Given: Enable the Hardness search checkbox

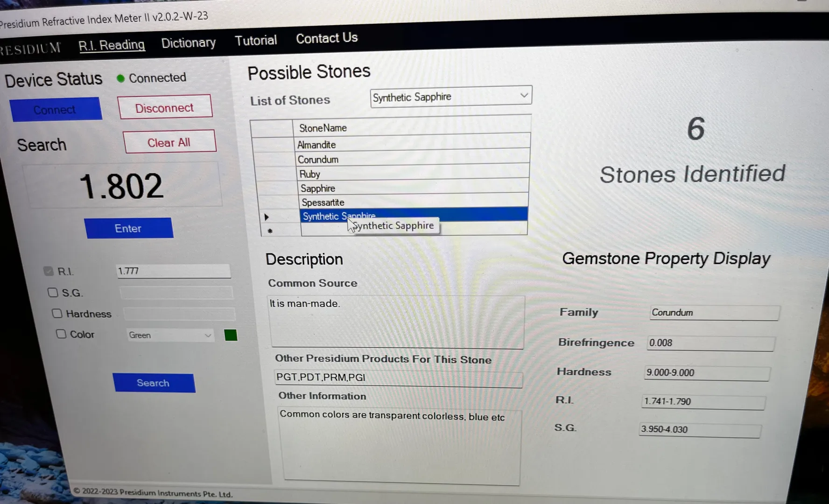Looking at the screenshot, I should pos(57,313).
